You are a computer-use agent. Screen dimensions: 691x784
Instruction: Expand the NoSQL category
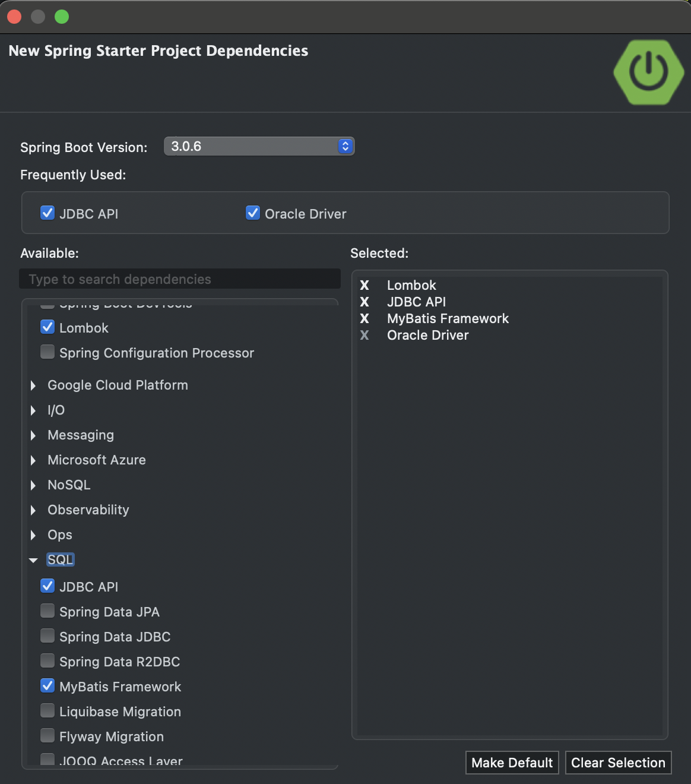point(33,485)
